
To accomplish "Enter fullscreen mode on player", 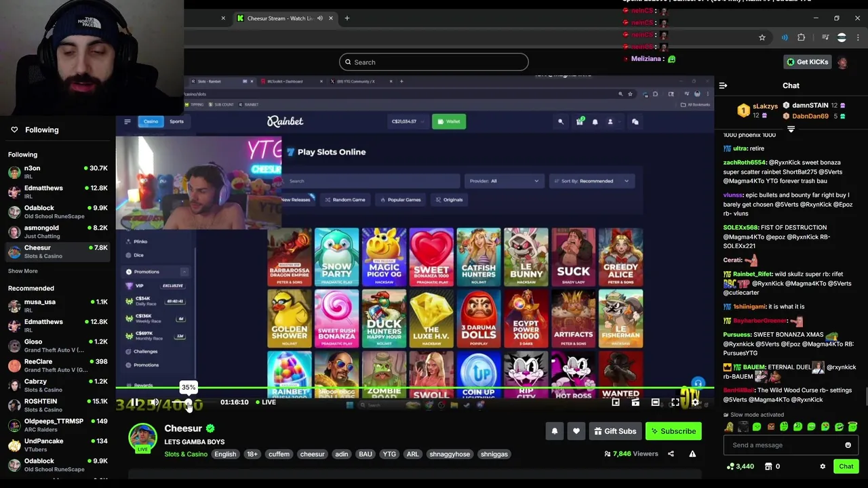I will (x=675, y=403).
